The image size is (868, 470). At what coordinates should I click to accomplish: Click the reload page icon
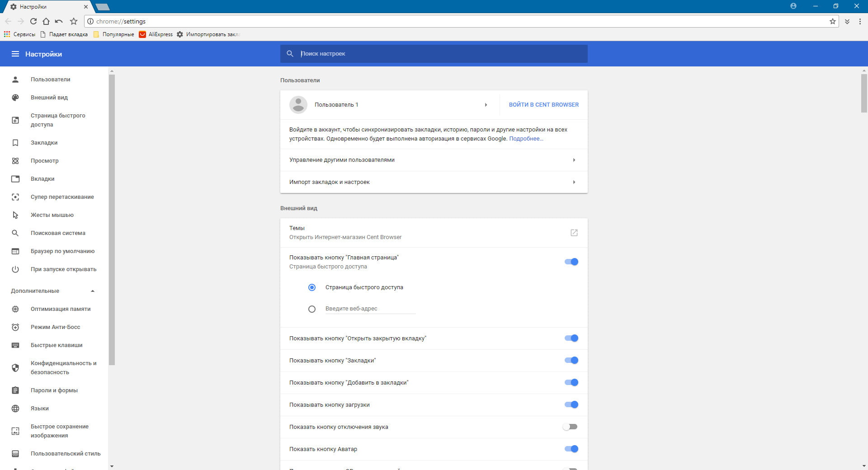(x=33, y=21)
